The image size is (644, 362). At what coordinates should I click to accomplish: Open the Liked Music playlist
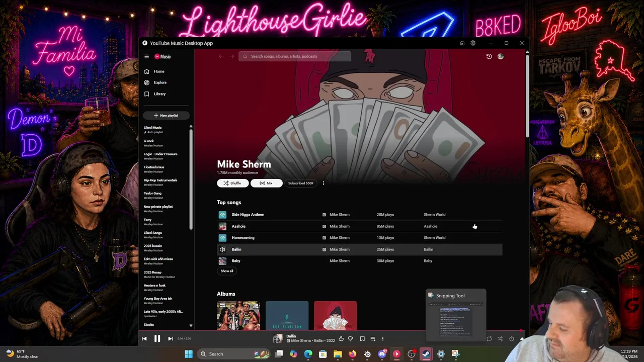click(x=153, y=128)
